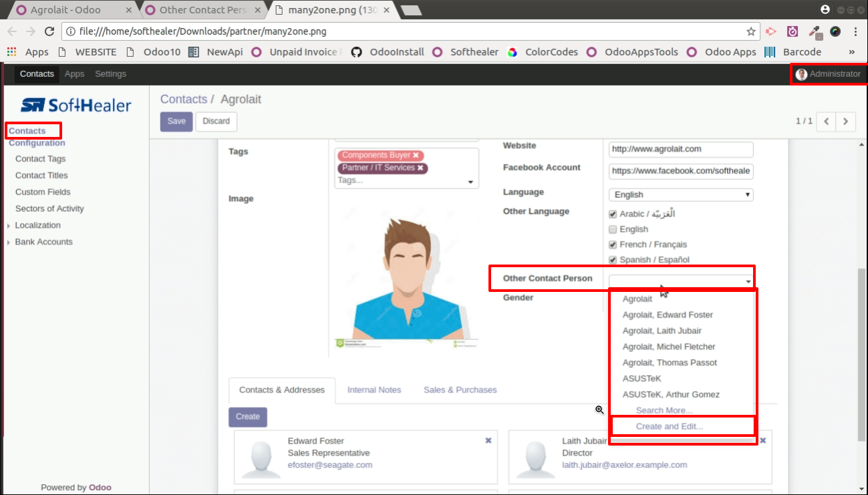868x495 pixels.
Task: Select ASUSTeK, Arthur Gomez from the dropdown list
Action: click(x=671, y=394)
